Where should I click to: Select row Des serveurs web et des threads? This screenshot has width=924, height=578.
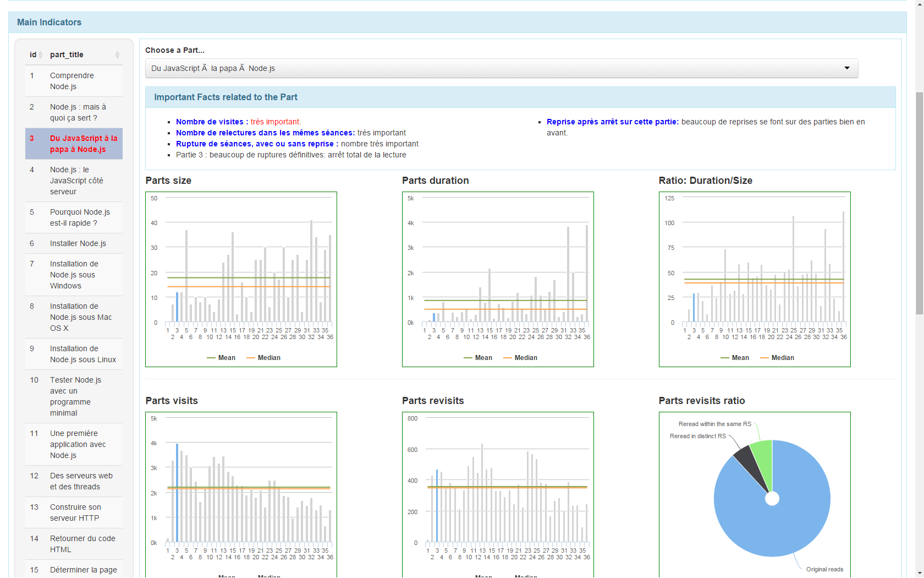click(74, 481)
